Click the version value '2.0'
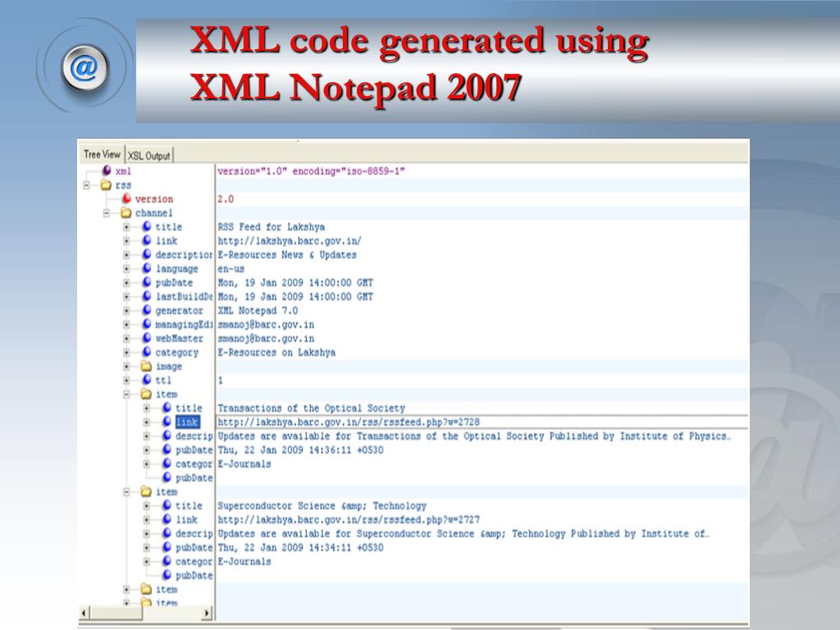 226,199
